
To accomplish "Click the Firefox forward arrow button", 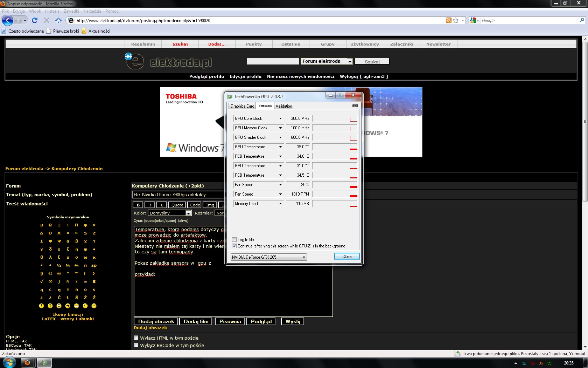I will tap(18, 20).
